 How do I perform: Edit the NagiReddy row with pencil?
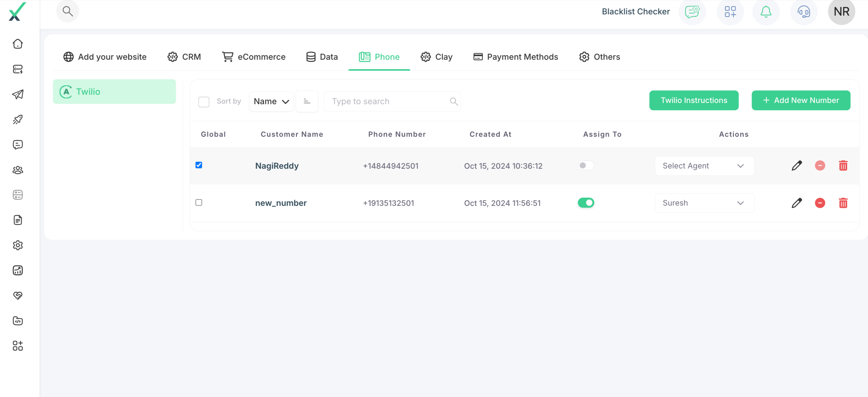point(797,166)
